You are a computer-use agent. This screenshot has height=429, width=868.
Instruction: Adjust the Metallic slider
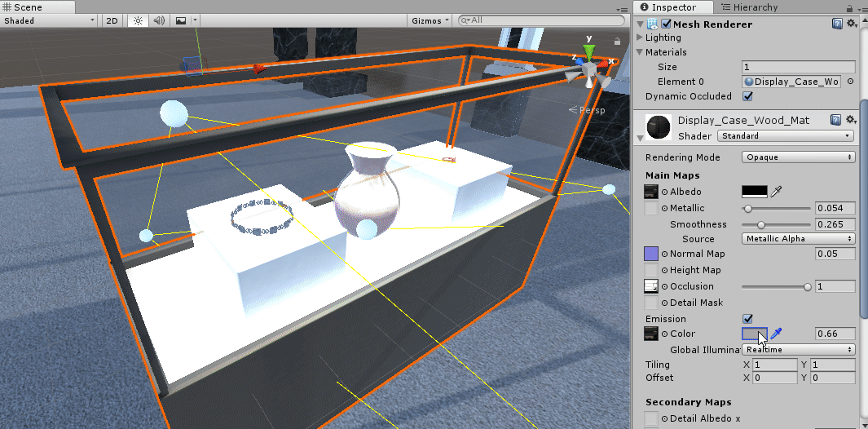(776, 209)
